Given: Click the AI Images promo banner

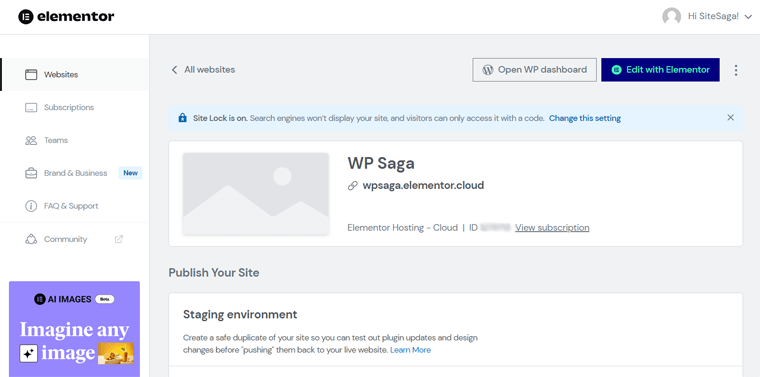Looking at the screenshot, I should (x=74, y=329).
